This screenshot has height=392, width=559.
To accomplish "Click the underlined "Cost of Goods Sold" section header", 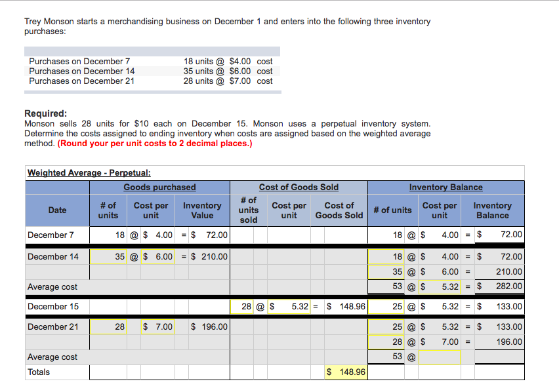I will pyautogui.click(x=299, y=187).
